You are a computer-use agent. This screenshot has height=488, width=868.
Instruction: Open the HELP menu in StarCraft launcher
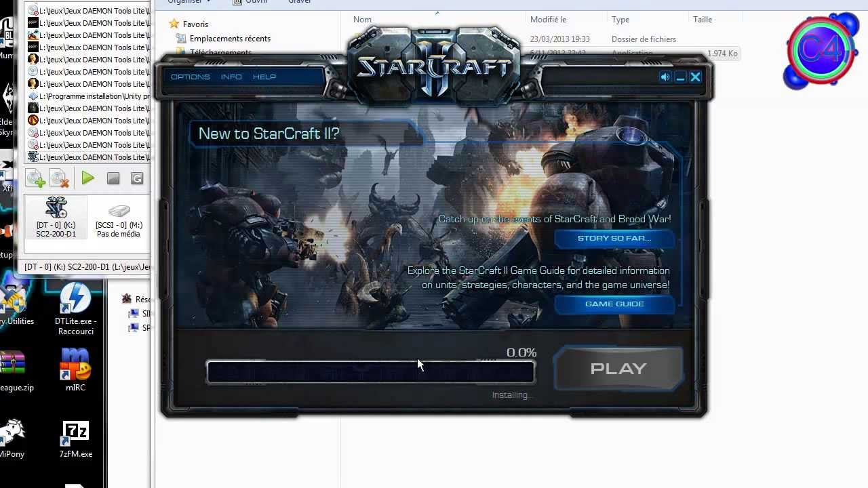tap(264, 77)
